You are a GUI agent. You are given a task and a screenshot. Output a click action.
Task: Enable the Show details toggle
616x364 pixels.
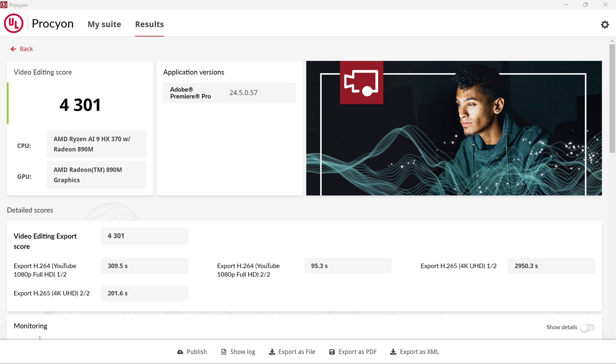[x=587, y=327]
